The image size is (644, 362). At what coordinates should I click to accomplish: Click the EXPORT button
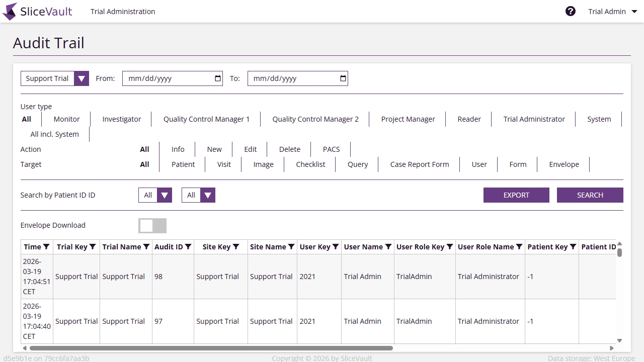click(x=516, y=195)
